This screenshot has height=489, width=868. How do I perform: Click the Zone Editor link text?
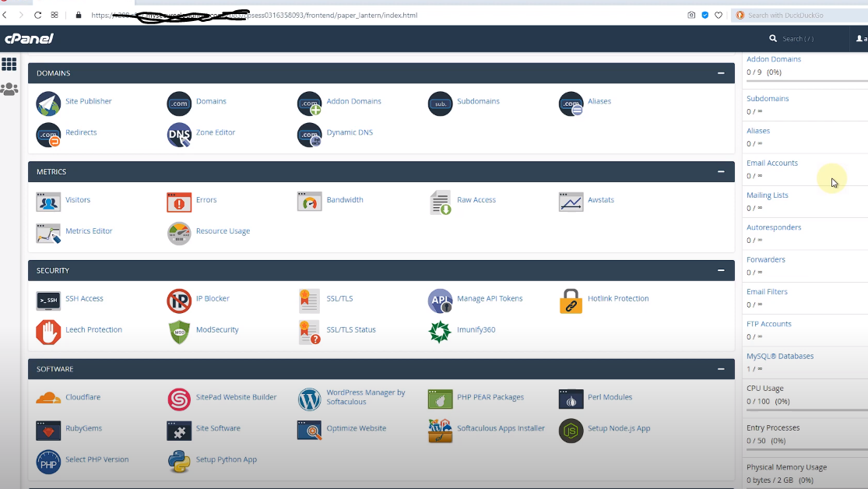coord(216,132)
